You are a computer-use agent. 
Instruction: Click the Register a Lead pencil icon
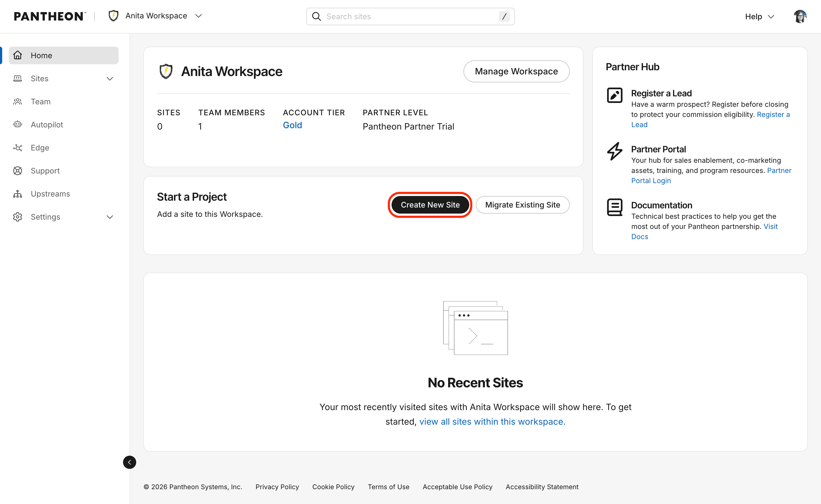[614, 95]
